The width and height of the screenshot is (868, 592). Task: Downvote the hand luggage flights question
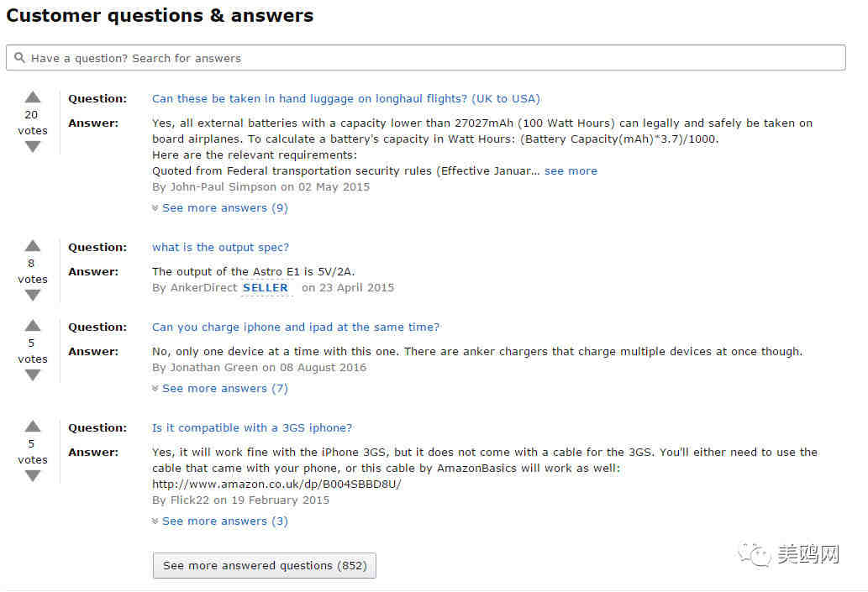[x=33, y=147]
